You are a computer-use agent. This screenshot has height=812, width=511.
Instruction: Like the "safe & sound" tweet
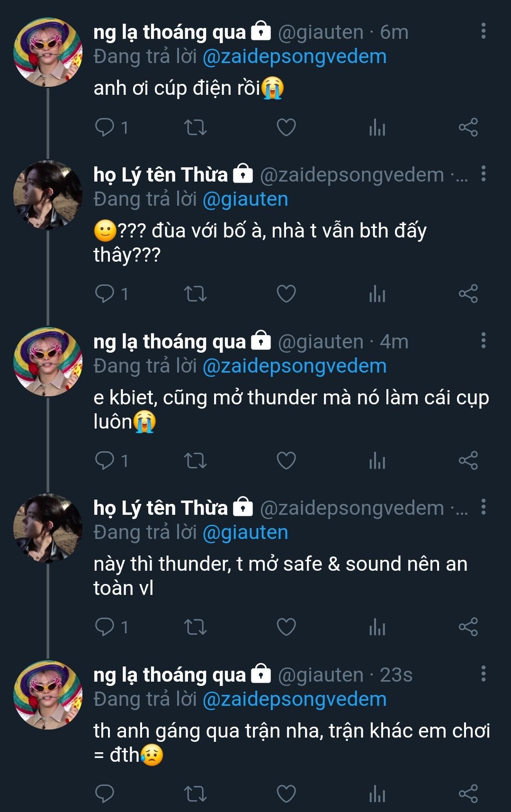pos(286,627)
